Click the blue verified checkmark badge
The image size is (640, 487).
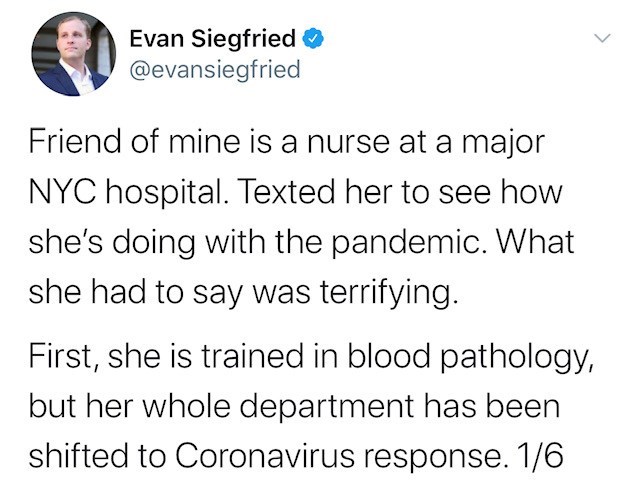[312, 39]
